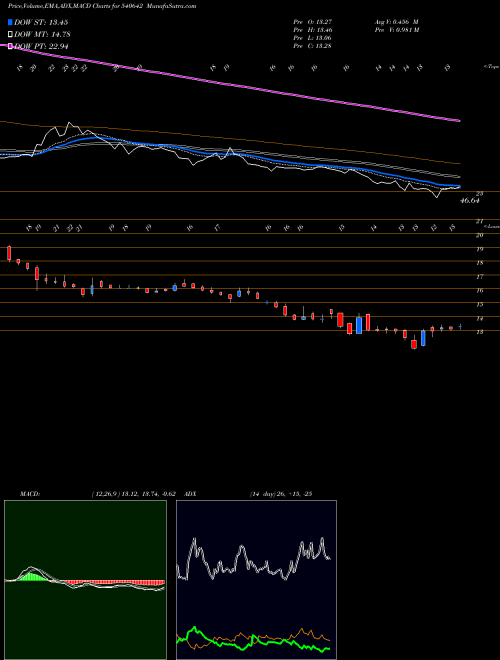
Task: Click the 17 price axis label
Action: (479, 277)
